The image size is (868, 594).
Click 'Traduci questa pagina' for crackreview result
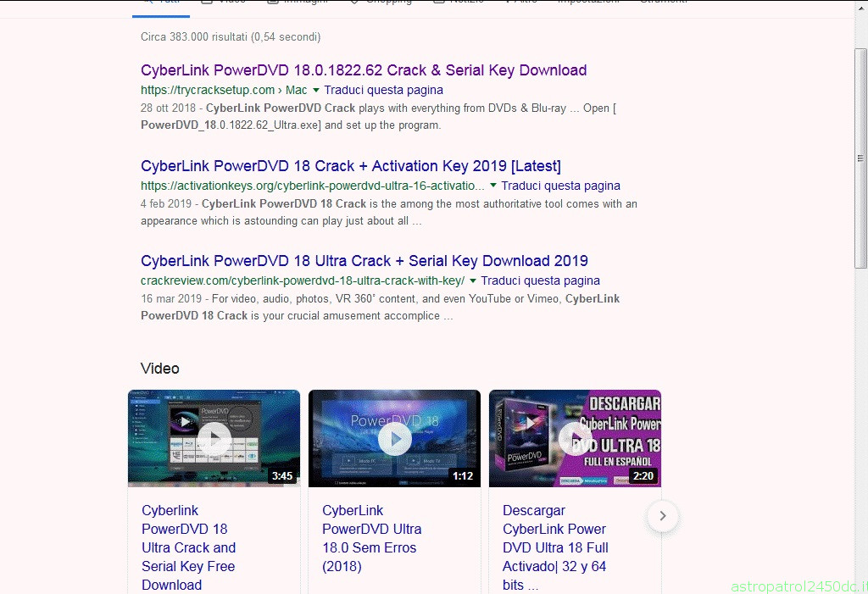click(540, 280)
